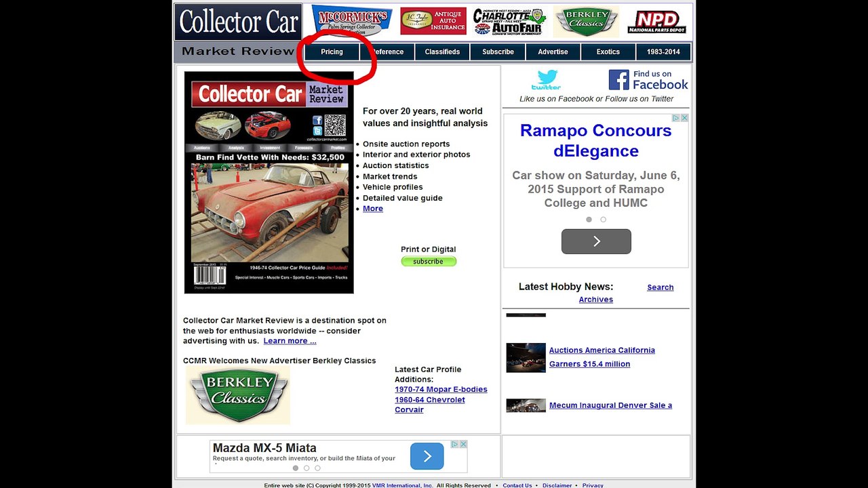Select second dot of Mazda ad carousel
The image size is (868, 488).
307,468
